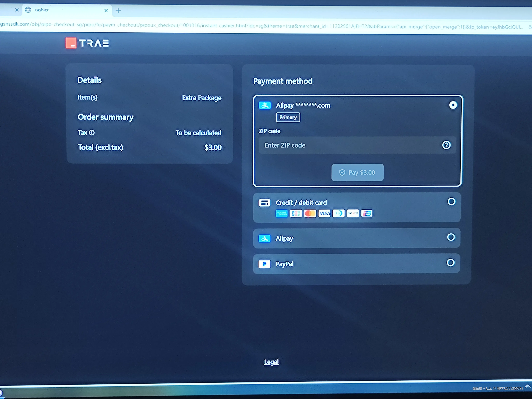Click the globe icon on cashier tab

pyautogui.click(x=28, y=10)
